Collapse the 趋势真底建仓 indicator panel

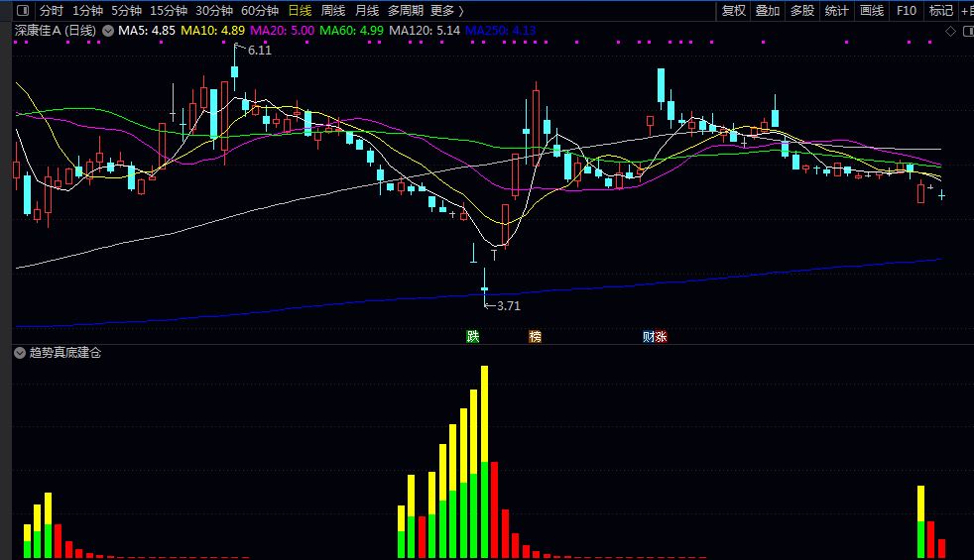click(20, 353)
